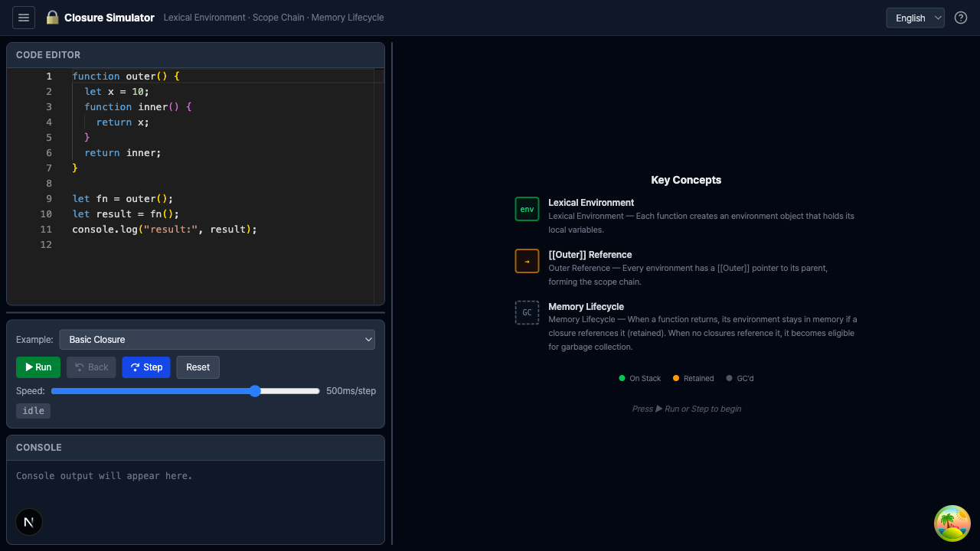Click the idle status badge
The height and width of the screenshot is (551, 980).
33,411
